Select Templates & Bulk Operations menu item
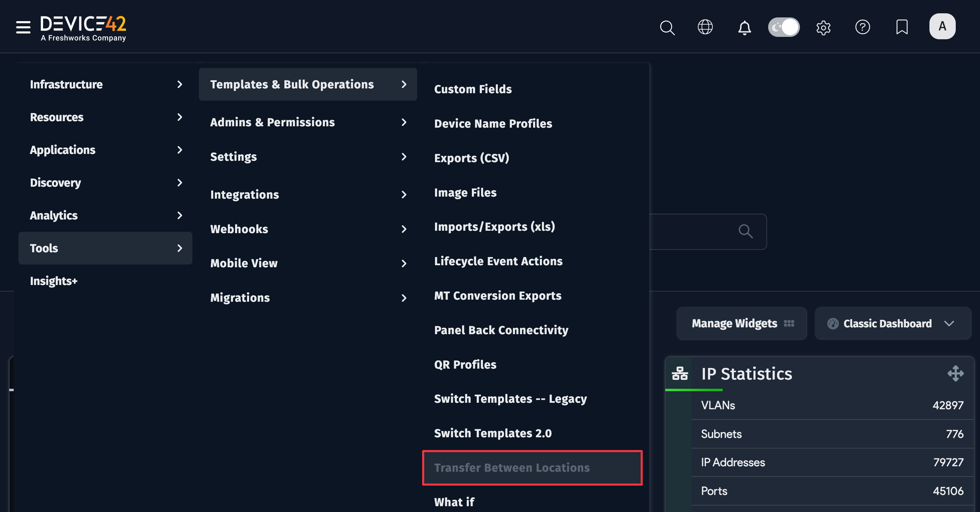This screenshot has width=980, height=512. [x=292, y=84]
